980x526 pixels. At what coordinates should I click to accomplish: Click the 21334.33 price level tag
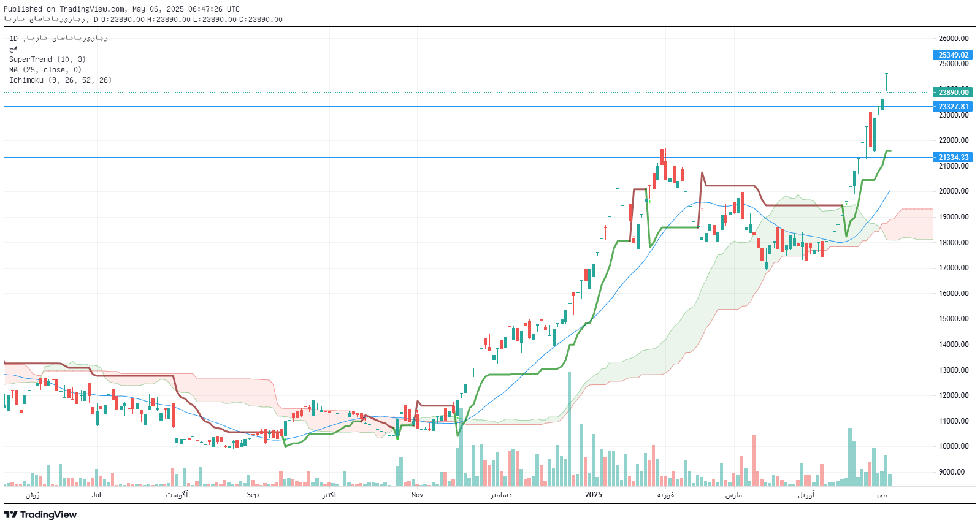tap(953, 158)
